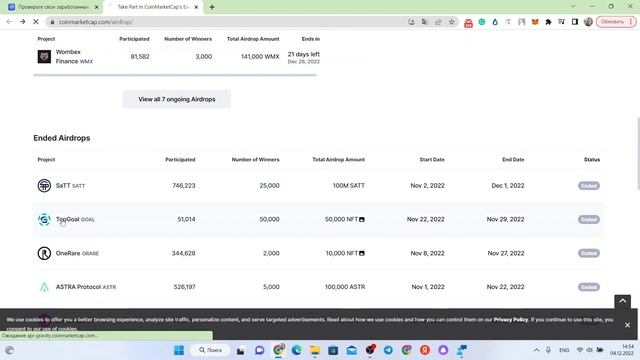Open Telegram from the taskbar
Image resolution: width=640 pixels, height=360 pixels.
388,350
